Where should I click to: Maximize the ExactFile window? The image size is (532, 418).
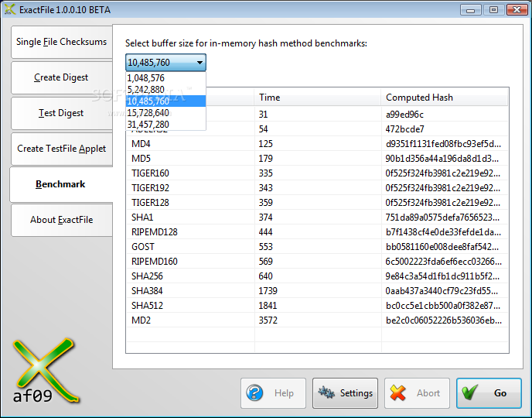click(493, 10)
